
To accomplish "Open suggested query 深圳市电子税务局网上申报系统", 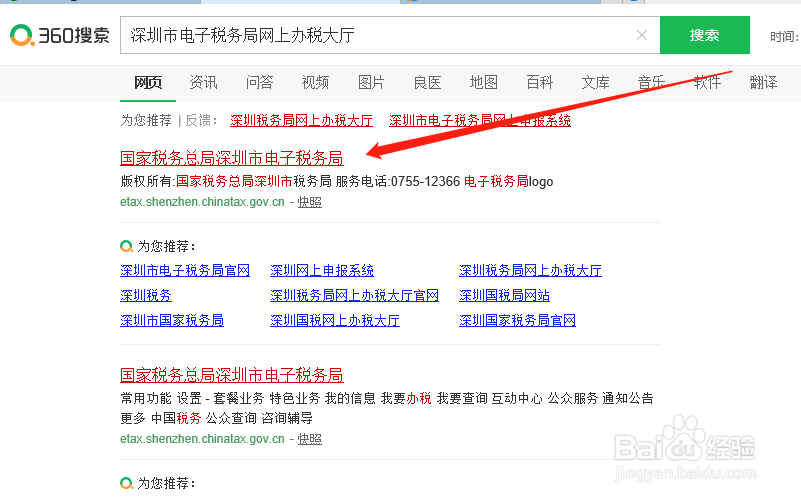I will pyautogui.click(x=480, y=121).
